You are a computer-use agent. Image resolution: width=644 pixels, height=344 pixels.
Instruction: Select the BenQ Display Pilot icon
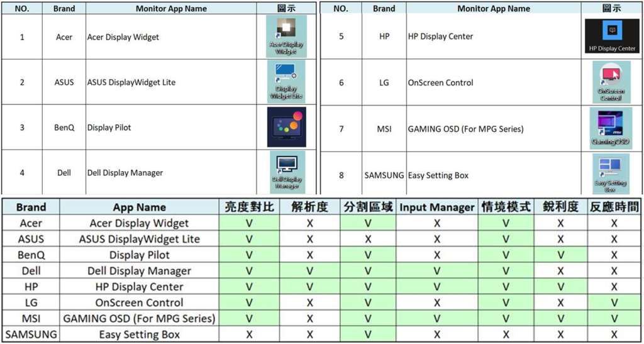[x=286, y=127]
